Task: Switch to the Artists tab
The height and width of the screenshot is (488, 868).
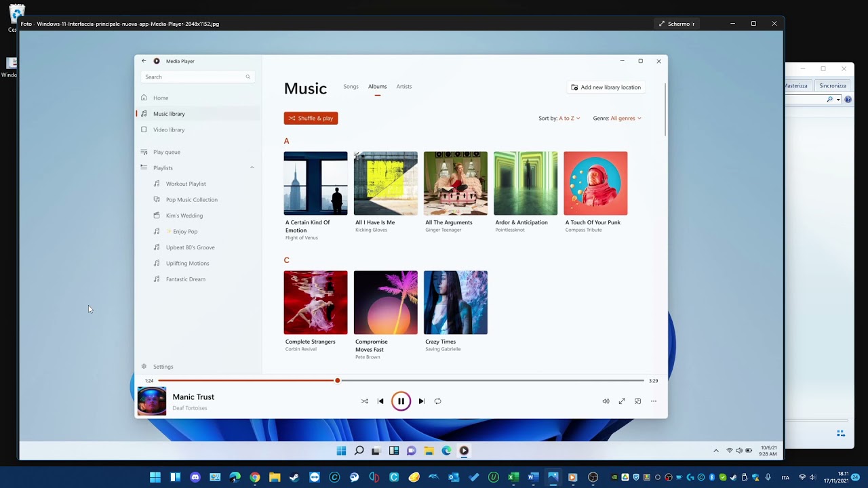Action: [404, 87]
